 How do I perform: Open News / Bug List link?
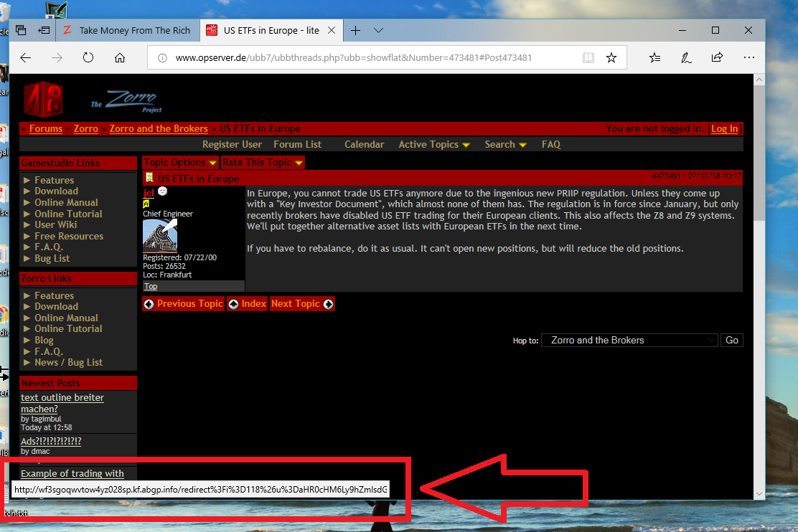(68, 362)
